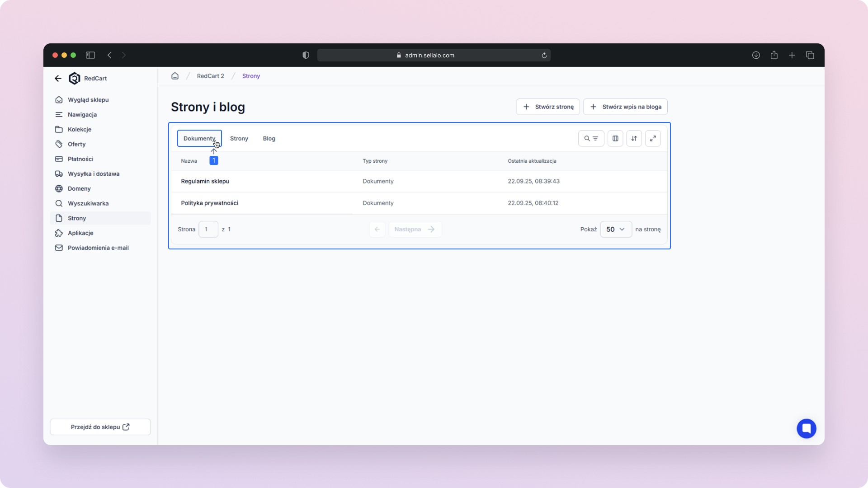Open Wysyłka i dostawa in sidebar
The height and width of the screenshot is (488, 868).
tap(94, 174)
